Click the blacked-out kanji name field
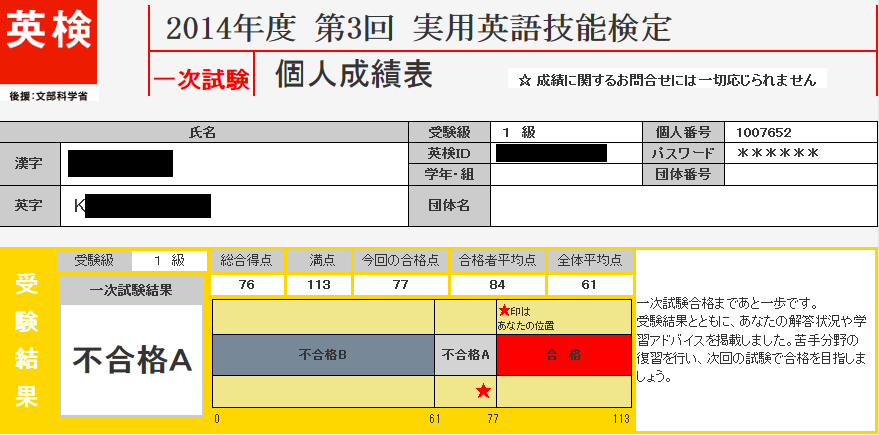This screenshot has height=435, width=879. point(120,163)
